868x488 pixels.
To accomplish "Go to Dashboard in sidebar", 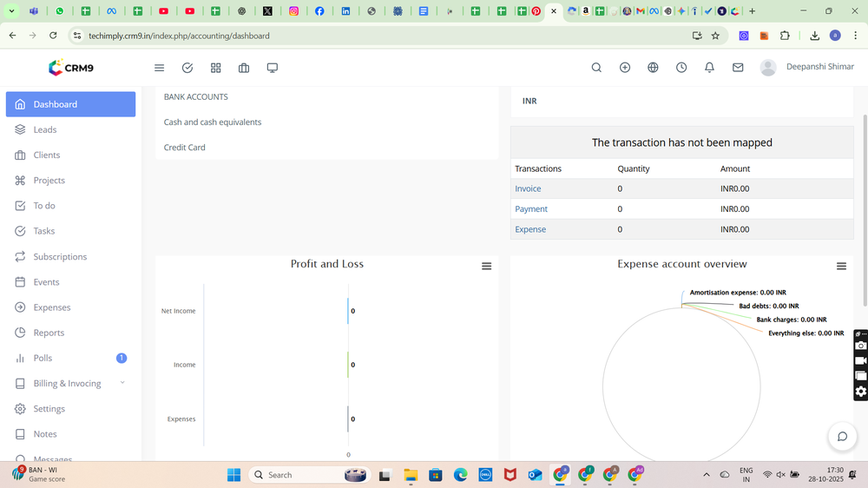I will (71, 104).
